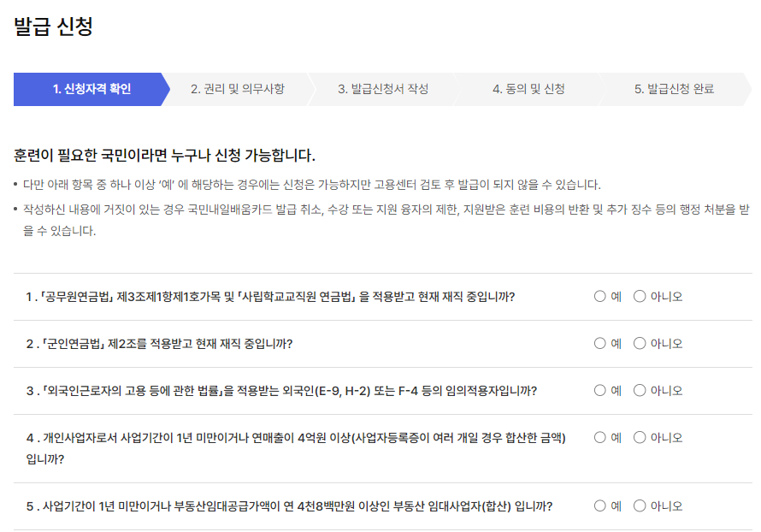
Task: Select step '5. 발급신청 완료'
Action: [674, 89]
